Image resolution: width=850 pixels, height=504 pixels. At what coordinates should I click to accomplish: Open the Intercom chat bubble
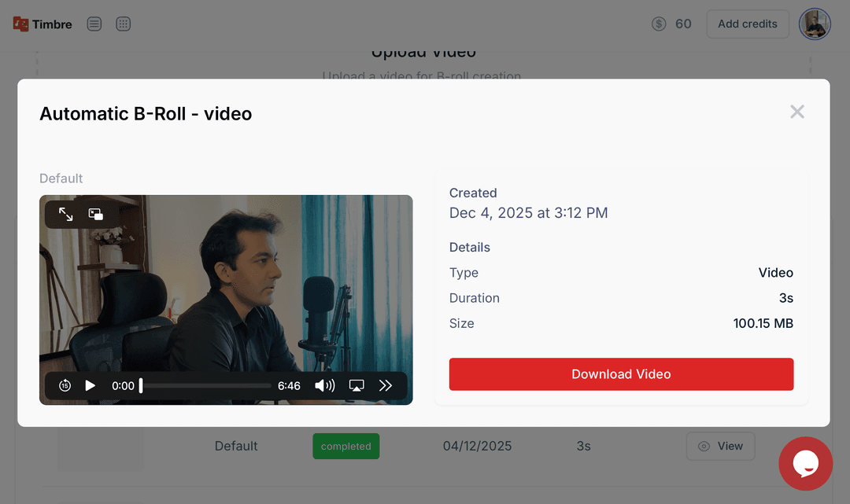point(805,463)
